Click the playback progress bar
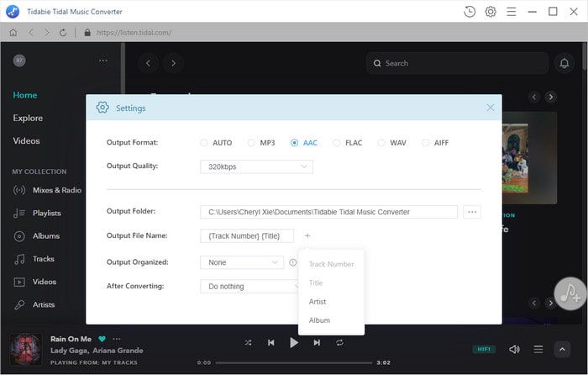588x375 pixels. coord(294,362)
